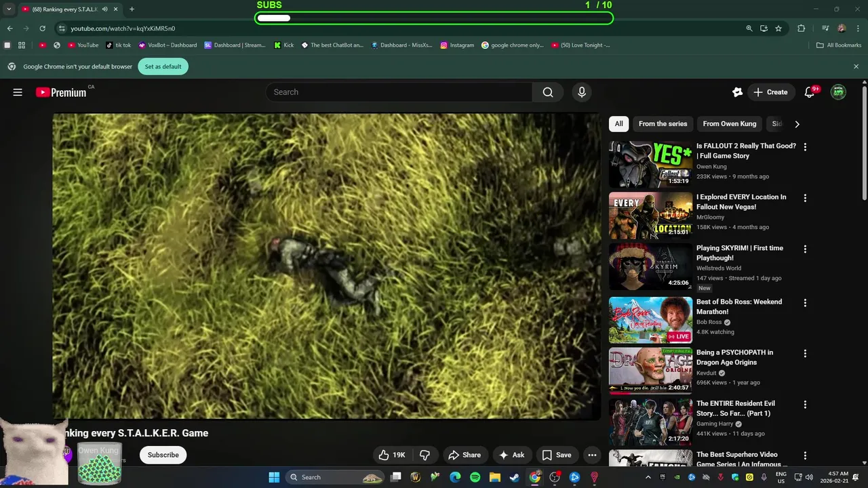Dislike the video with thumbs down
The height and width of the screenshot is (488, 868).
pos(425,455)
